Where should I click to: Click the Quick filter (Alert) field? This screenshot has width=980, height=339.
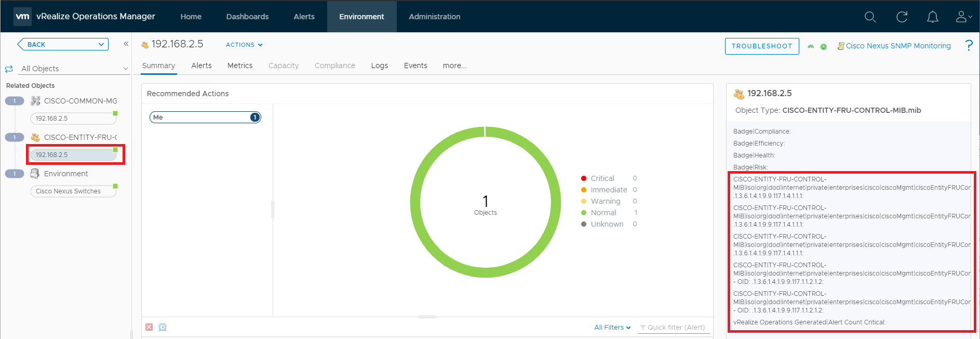coord(675,328)
